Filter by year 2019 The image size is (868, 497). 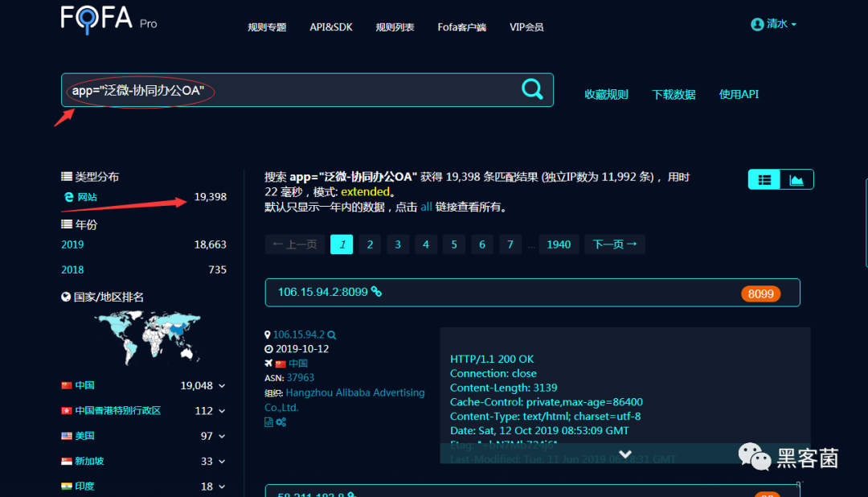(72, 245)
